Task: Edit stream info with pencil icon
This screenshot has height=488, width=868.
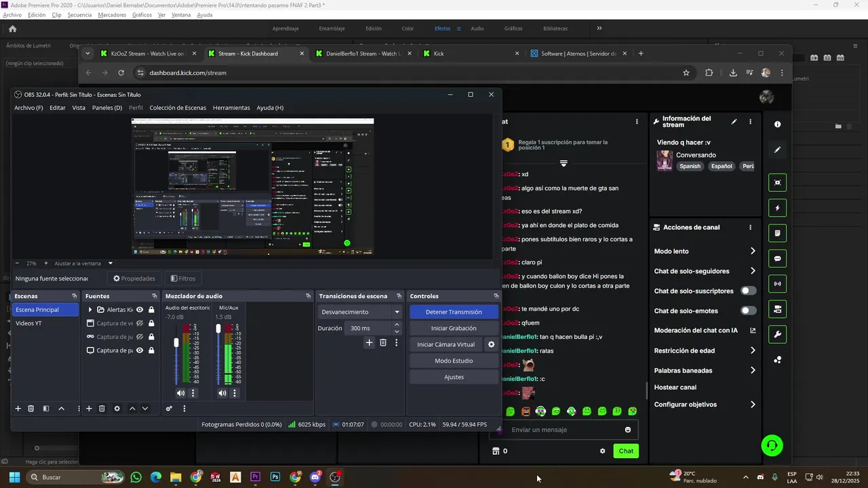Action: (734, 122)
